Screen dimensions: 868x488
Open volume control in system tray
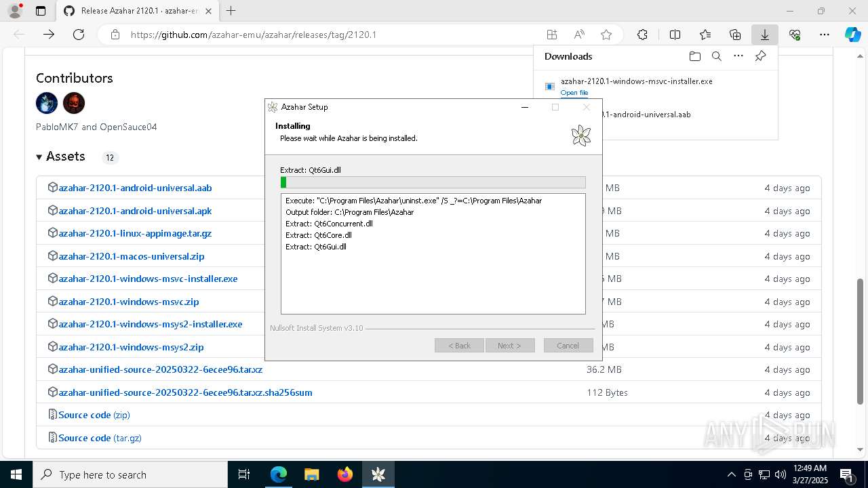[781, 474]
